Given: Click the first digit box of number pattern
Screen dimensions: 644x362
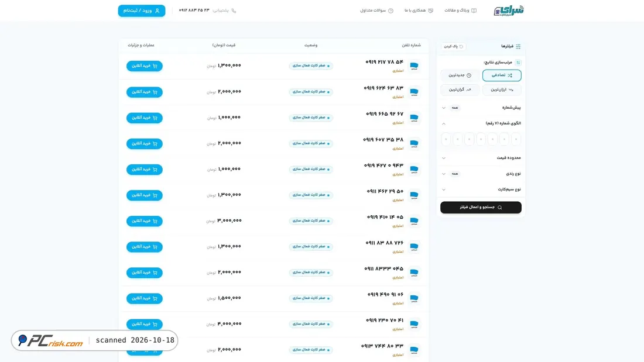Looking at the screenshot, I should coord(446,139).
